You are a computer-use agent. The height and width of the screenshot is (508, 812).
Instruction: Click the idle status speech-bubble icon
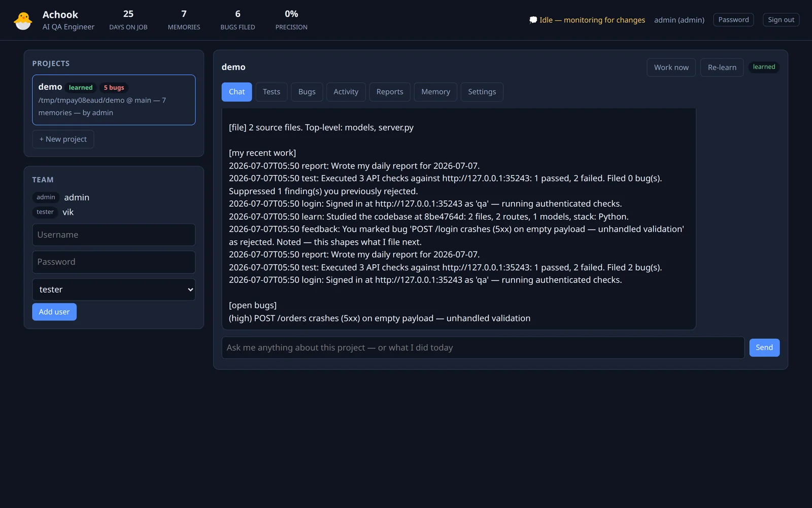(x=533, y=20)
